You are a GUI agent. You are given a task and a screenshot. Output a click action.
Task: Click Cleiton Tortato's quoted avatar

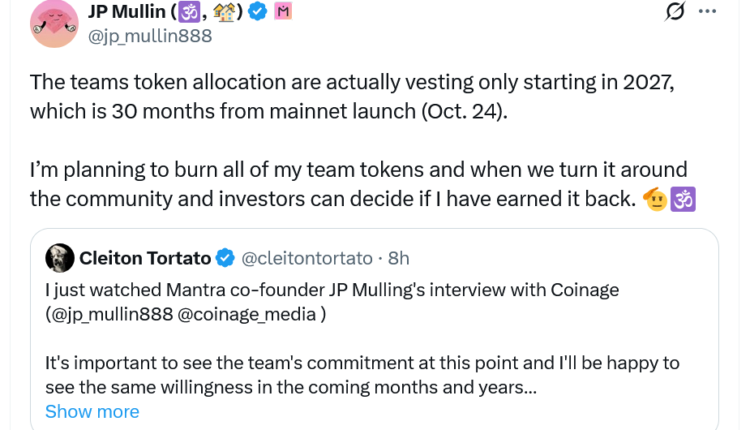tap(59, 258)
